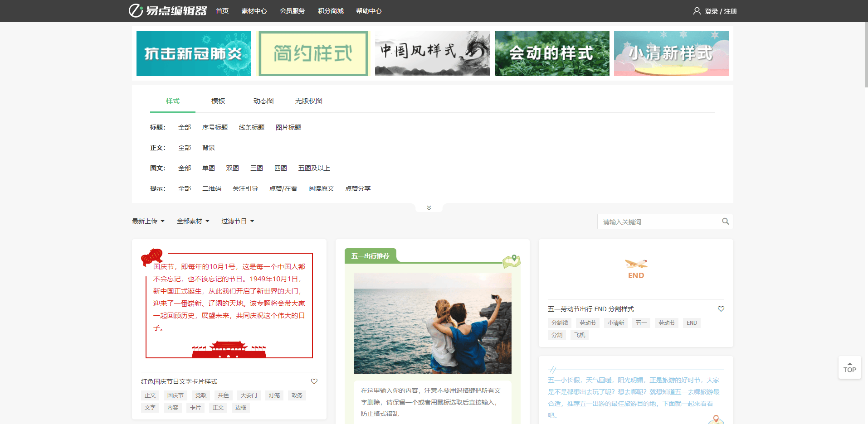Screen dimensions: 868x424
Task: Open the 素材中心 menu
Action: [x=254, y=10]
